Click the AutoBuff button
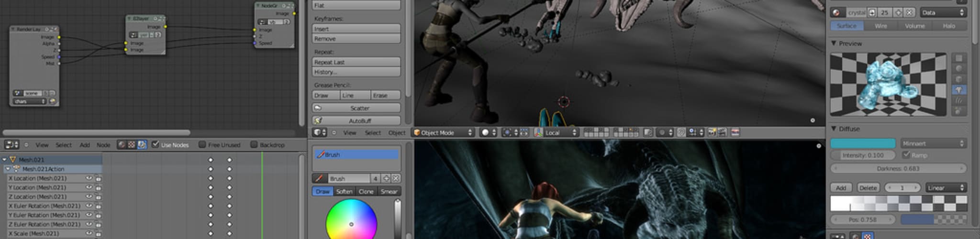Screen dimensions: 980x239 point(356,120)
